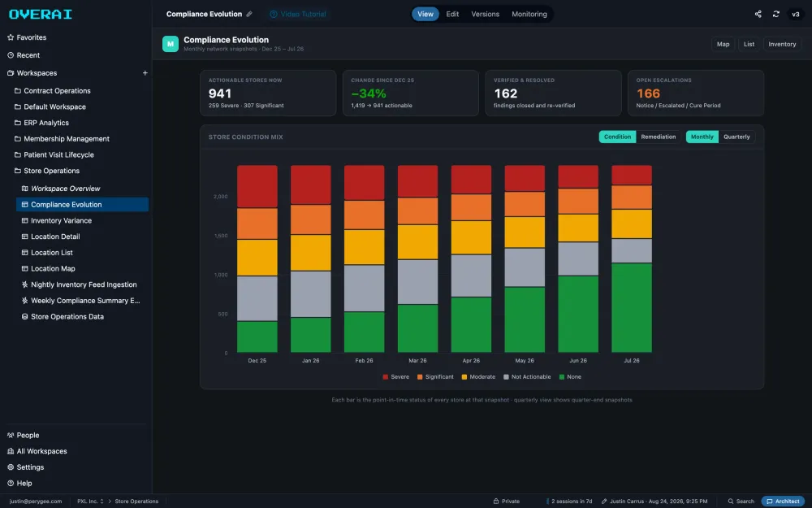Click the Inventory button
Viewport: 812px width, 508px height.
(782, 44)
